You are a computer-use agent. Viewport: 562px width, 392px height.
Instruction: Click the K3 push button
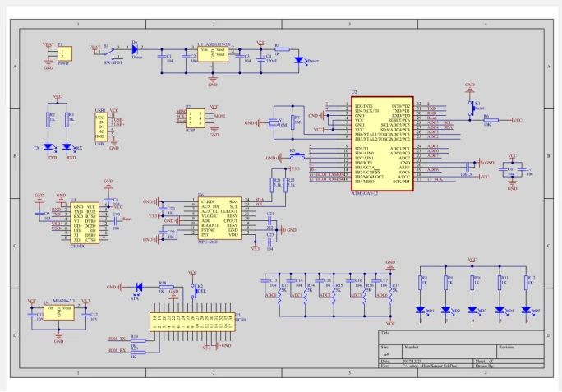click(x=297, y=156)
